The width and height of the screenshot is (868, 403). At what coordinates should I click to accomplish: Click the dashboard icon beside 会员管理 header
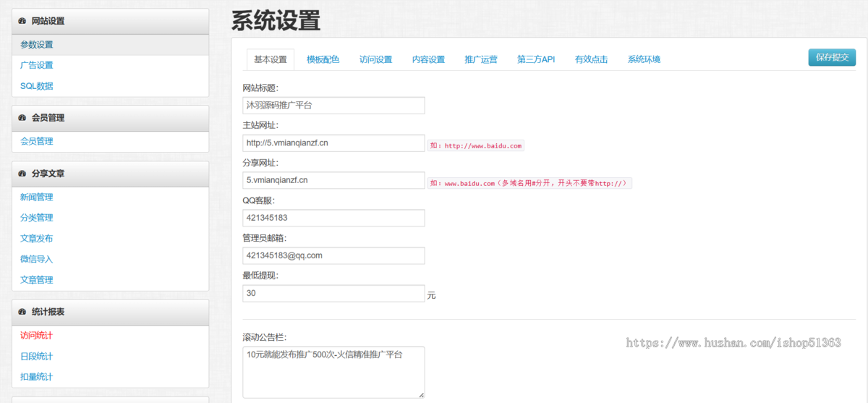(22, 118)
